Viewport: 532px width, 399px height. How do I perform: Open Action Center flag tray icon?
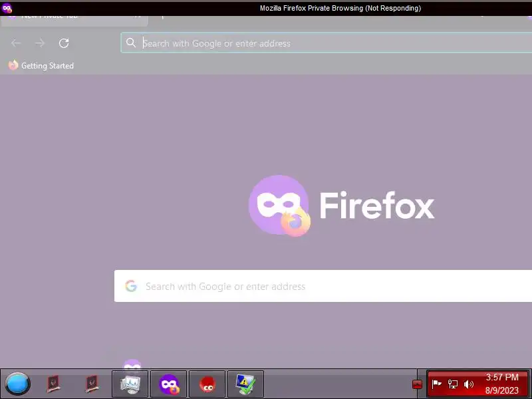(x=436, y=384)
